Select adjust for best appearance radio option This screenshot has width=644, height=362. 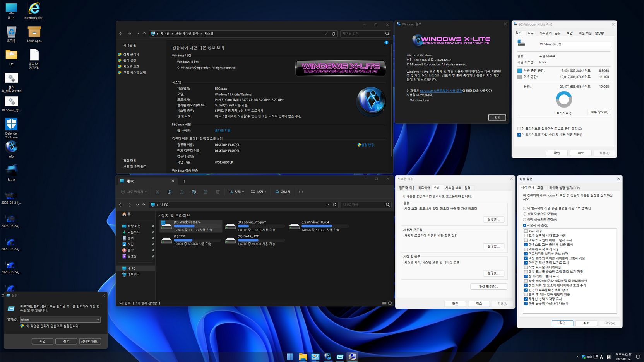point(524,214)
